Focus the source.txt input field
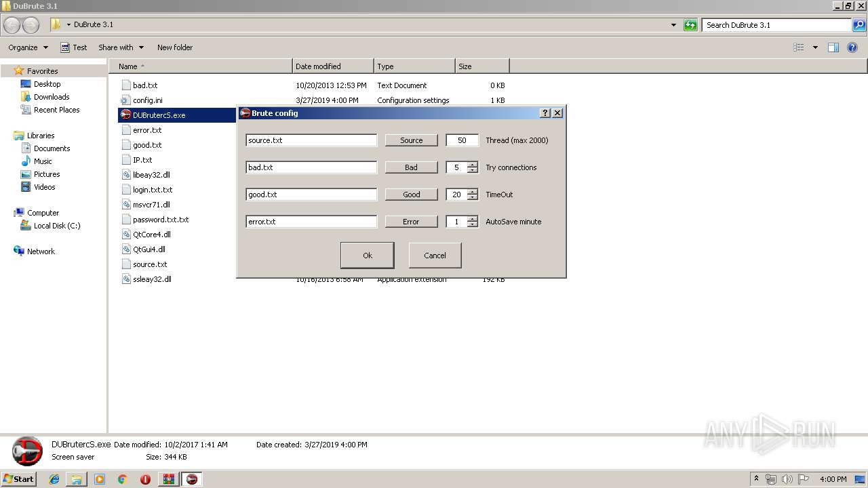868x488 pixels. (311, 140)
